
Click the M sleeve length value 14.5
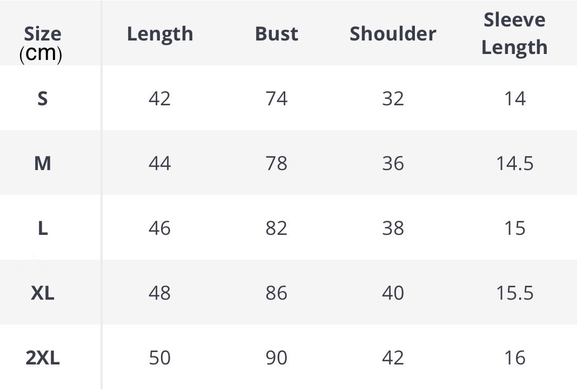point(514,164)
